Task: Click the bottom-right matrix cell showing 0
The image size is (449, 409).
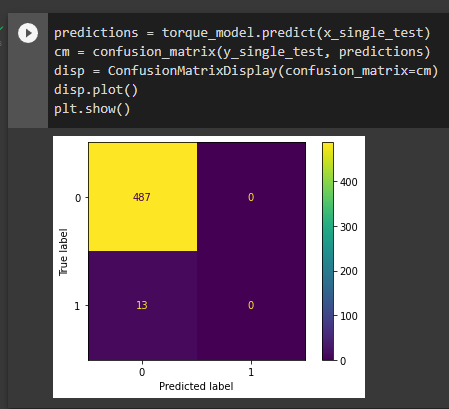Action: point(251,305)
